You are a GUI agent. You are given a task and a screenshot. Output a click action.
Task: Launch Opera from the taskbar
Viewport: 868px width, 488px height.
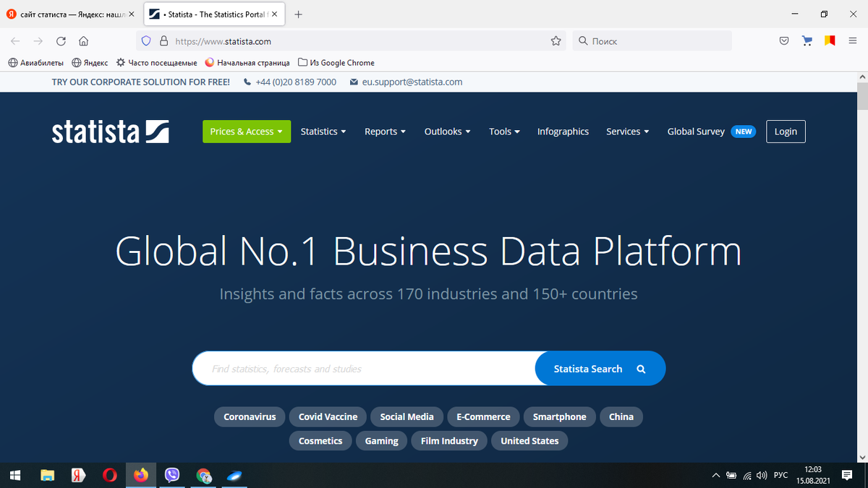tap(110, 475)
